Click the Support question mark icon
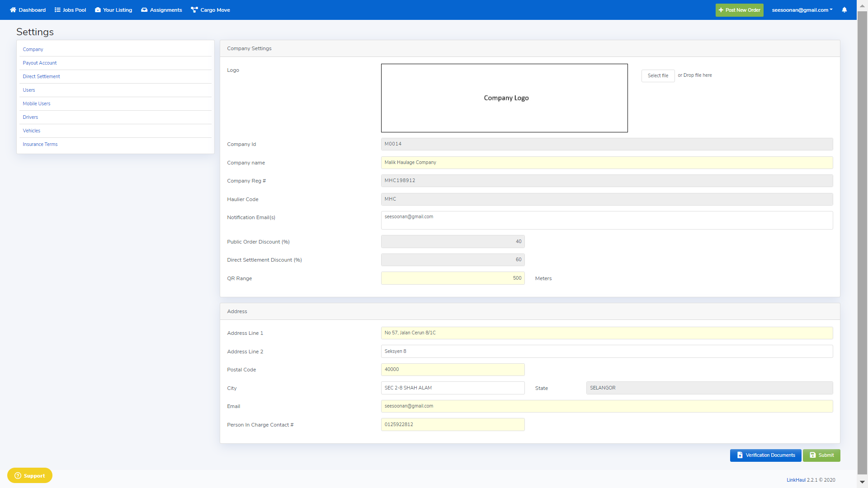 click(x=18, y=476)
